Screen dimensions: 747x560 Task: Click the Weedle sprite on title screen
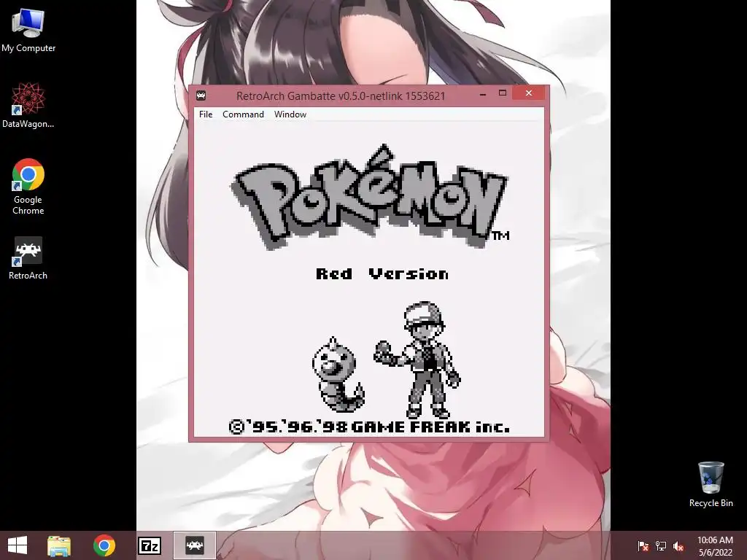coord(338,375)
